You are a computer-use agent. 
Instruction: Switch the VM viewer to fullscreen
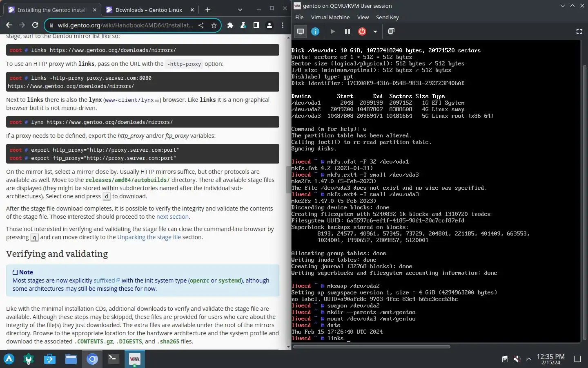tap(579, 31)
